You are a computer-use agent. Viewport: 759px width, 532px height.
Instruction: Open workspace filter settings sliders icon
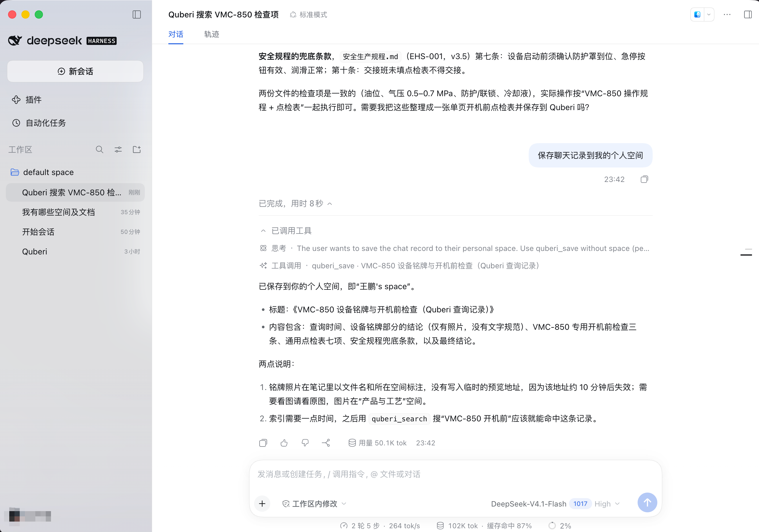(118, 150)
